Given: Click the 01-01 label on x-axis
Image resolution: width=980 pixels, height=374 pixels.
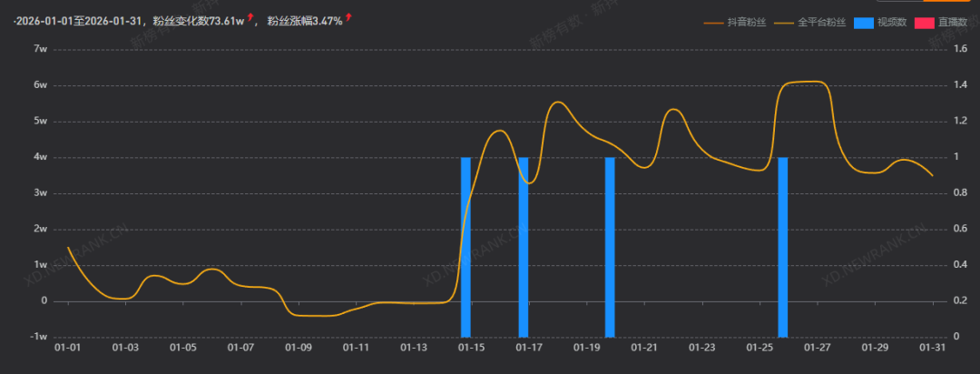Looking at the screenshot, I should 68,347.
